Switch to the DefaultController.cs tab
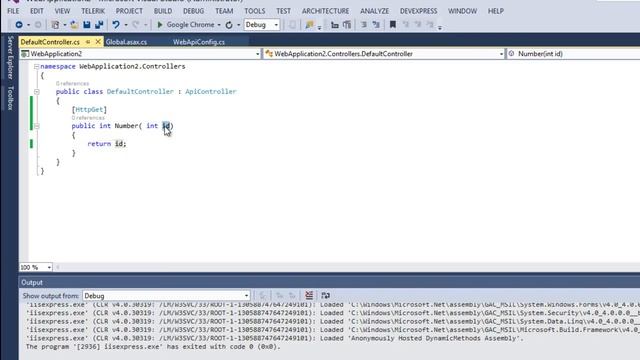 pos(50,42)
